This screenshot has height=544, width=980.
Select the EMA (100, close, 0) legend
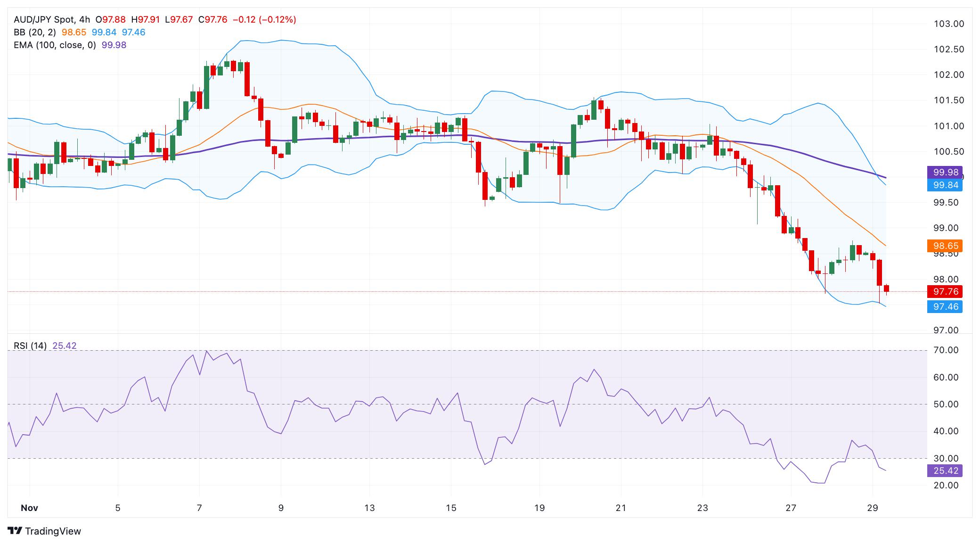pos(55,45)
